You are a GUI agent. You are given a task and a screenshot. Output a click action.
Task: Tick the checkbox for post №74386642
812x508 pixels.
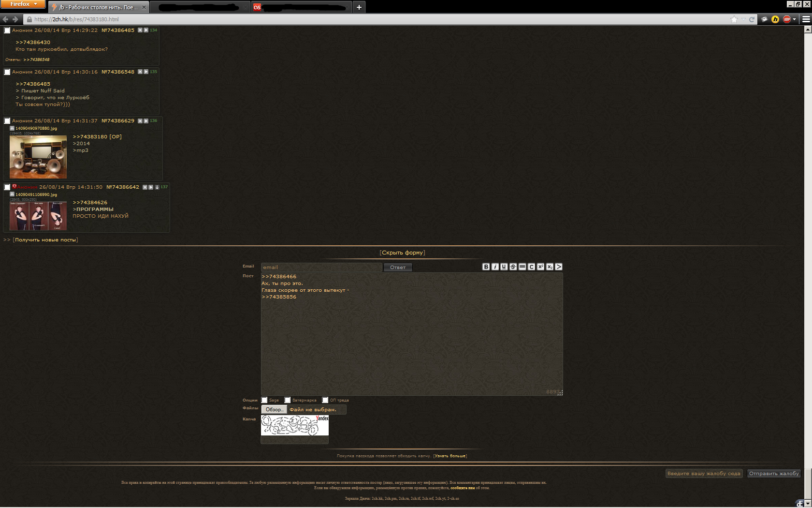[x=7, y=187]
